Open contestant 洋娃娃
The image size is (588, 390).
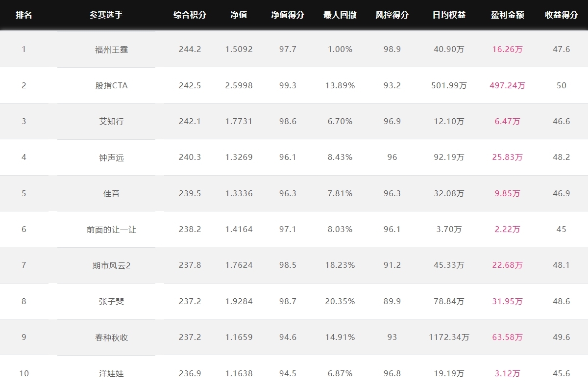[x=111, y=373]
